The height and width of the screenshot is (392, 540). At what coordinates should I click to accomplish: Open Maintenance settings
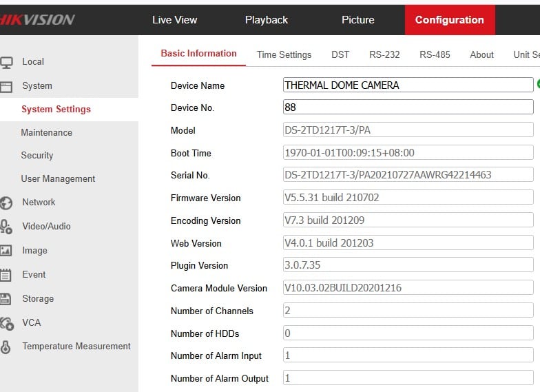click(47, 132)
